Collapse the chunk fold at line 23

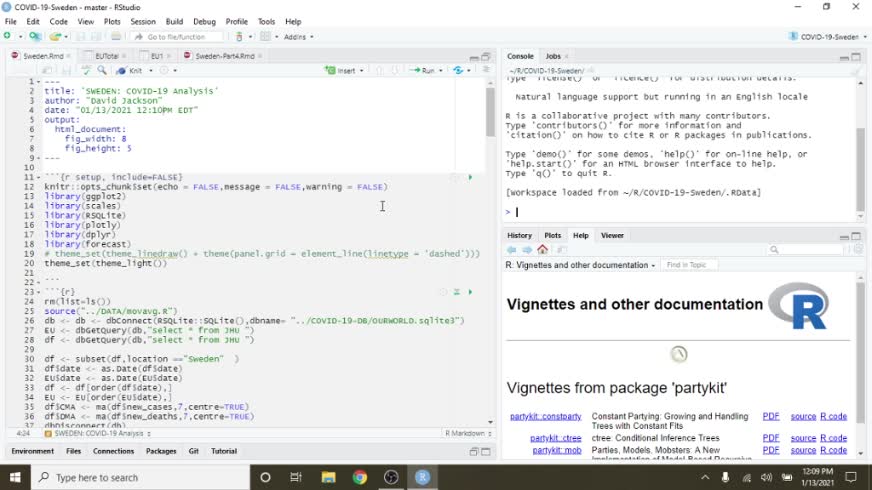pyautogui.click(x=38, y=292)
